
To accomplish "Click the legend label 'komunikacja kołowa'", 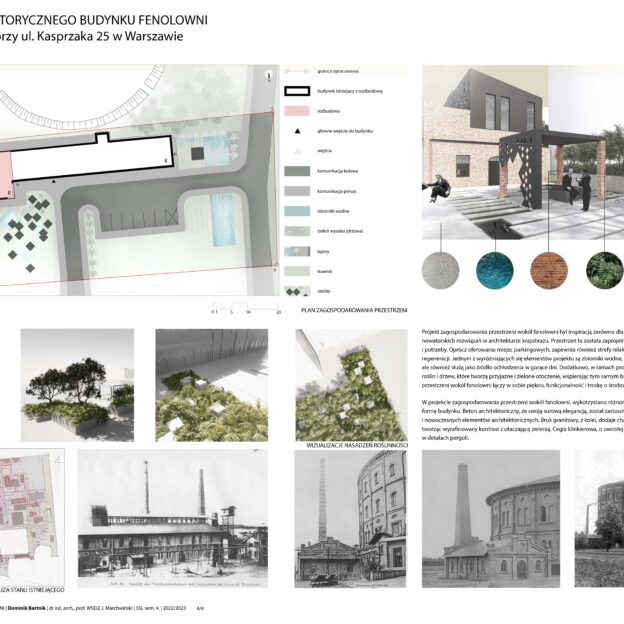I will [x=337, y=171].
